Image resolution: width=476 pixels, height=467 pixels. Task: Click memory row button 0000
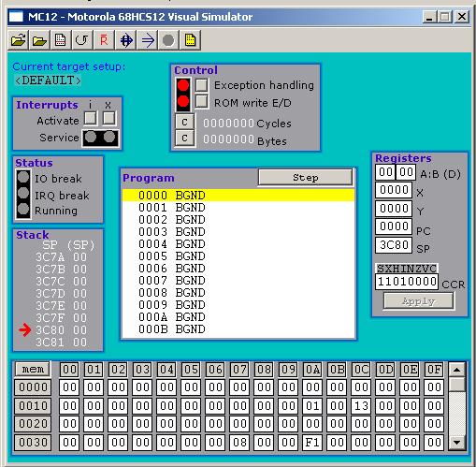pyautogui.click(x=33, y=387)
